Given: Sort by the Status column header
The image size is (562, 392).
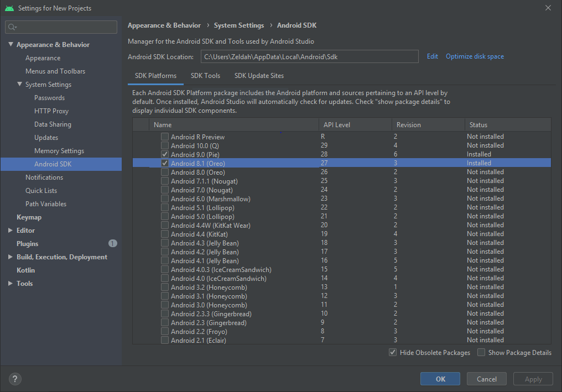Looking at the screenshot, I should click(508, 125).
